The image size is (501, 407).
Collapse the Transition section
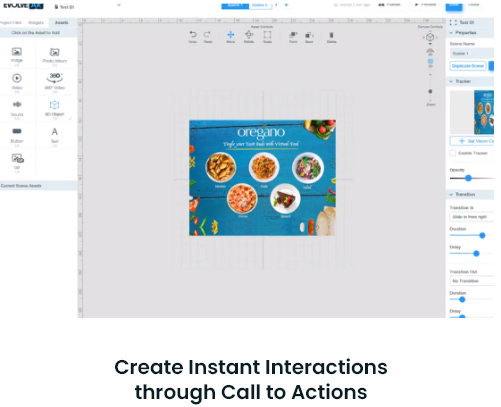451,194
